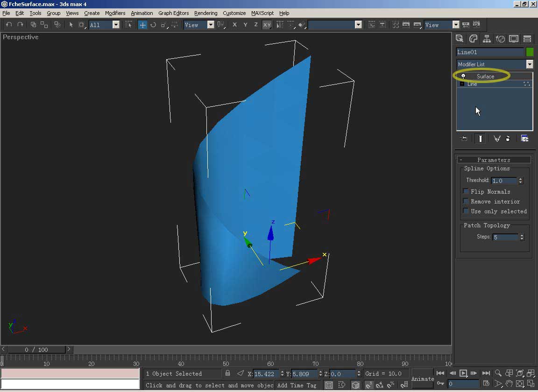Open the Modifier List dropdown
Image resolution: width=538 pixels, height=392 pixels.
pyautogui.click(x=530, y=64)
